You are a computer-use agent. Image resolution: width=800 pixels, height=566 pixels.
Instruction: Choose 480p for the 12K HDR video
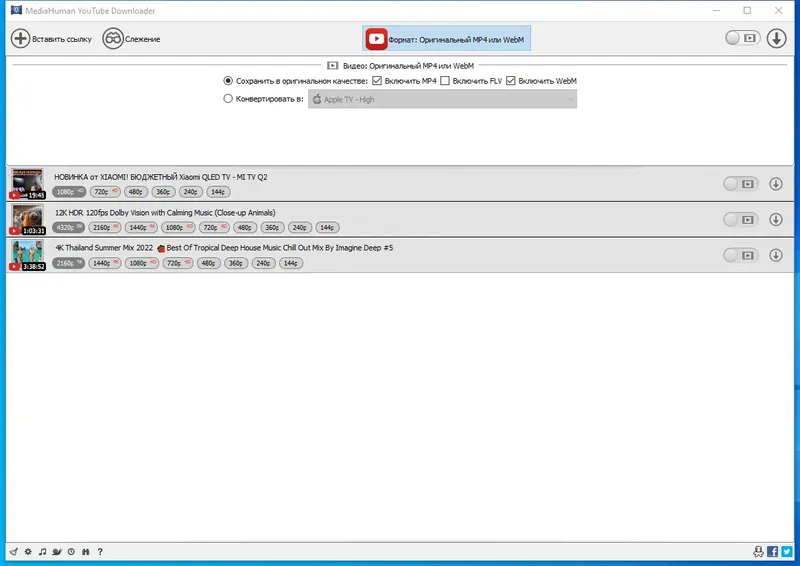click(x=245, y=228)
